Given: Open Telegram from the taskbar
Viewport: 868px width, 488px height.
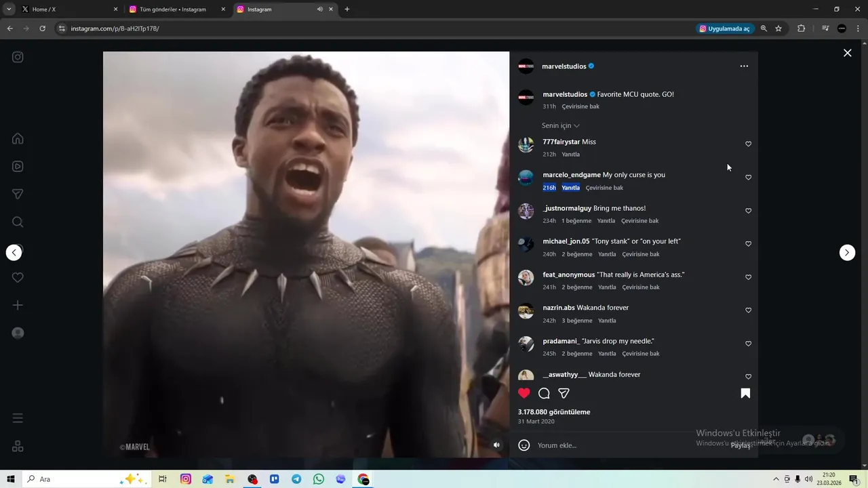Looking at the screenshot, I should pyautogui.click(x=296, y=479).
